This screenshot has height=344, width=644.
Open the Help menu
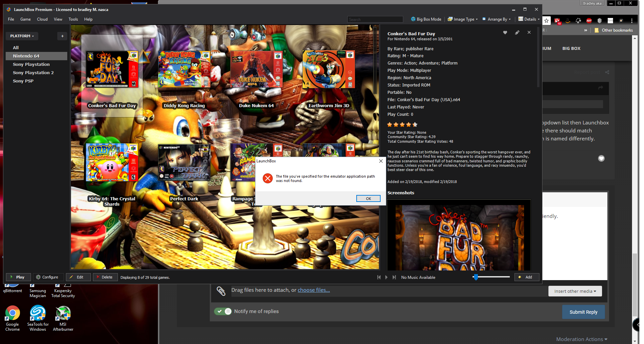click(x=88, y=19)
